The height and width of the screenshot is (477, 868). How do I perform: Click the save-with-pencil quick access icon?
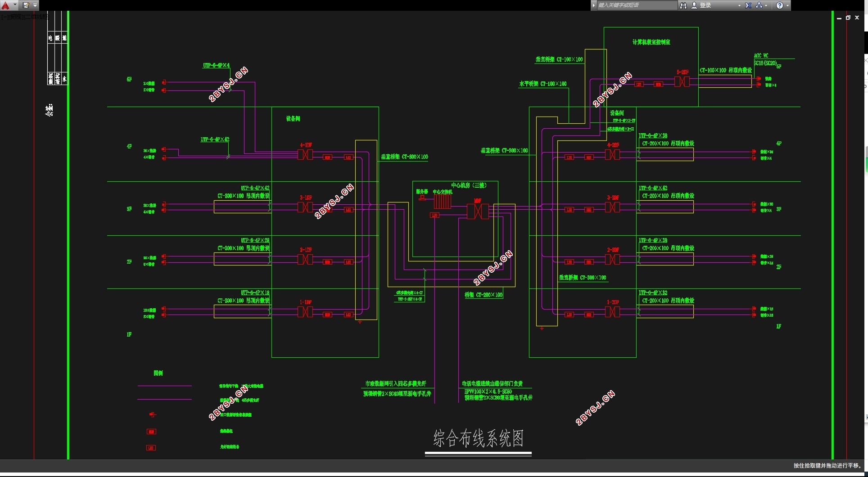click(26, 5)
